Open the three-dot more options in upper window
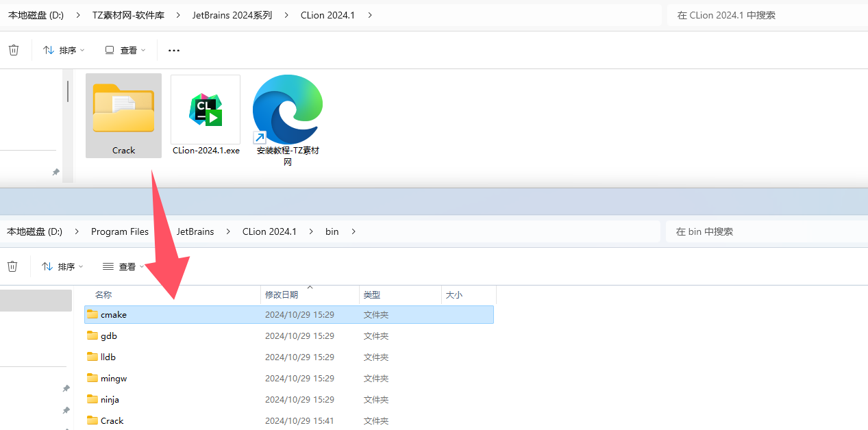Viewport: 868px width, 430px height. pyautogui.click(x=174, y=50)
